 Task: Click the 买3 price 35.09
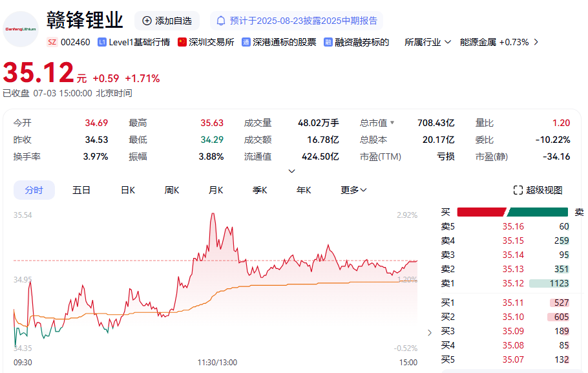pos(513,331)
